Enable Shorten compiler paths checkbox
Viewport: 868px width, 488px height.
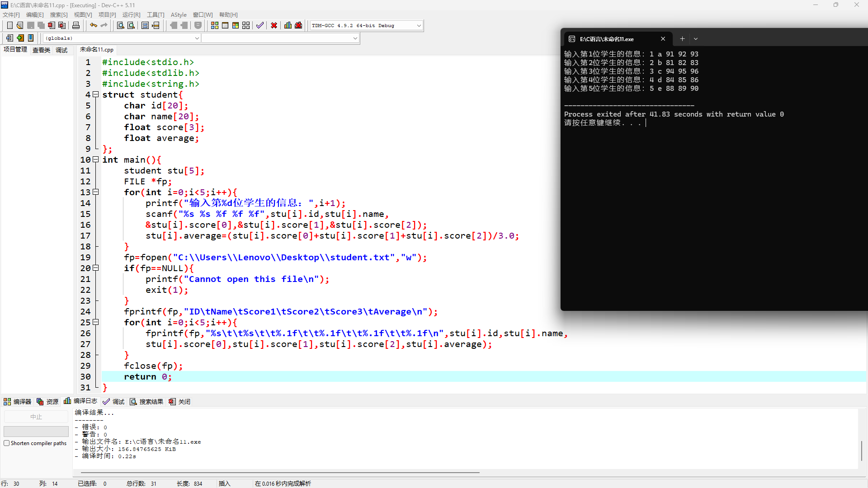[7, 443]
